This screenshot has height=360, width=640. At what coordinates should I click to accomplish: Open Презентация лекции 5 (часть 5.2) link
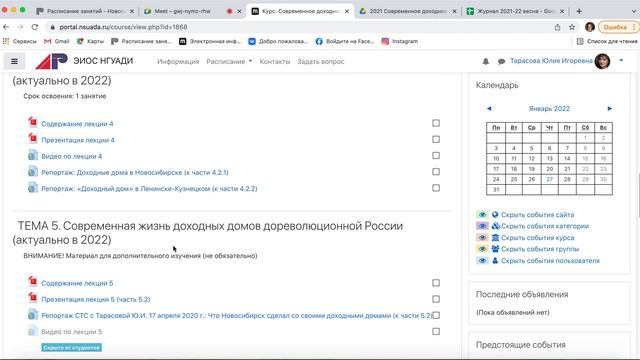click(96, 300)
